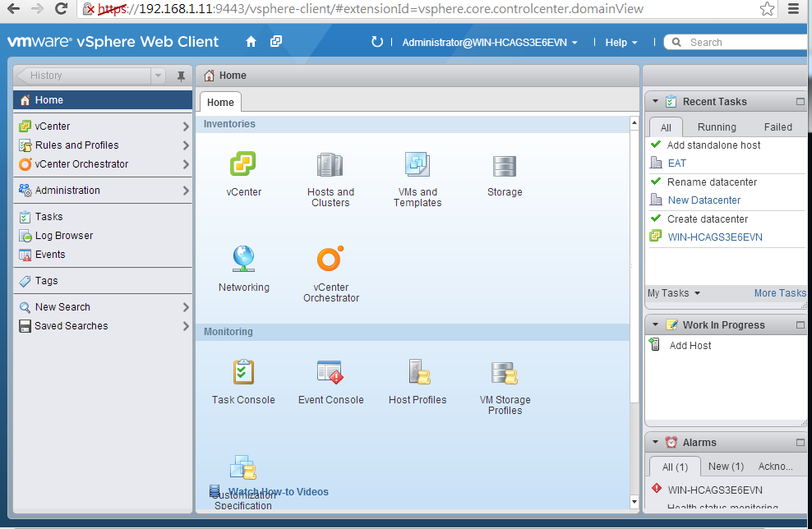This screenshot has width=812, height=529.
Task: Select Home in the navigator
Action: coord(103,100)
